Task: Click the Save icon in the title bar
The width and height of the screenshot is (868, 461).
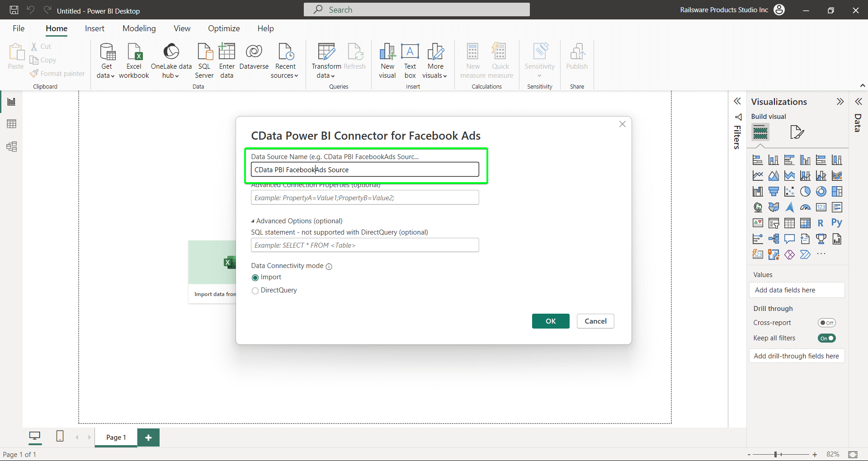Action: coord(14,10)
